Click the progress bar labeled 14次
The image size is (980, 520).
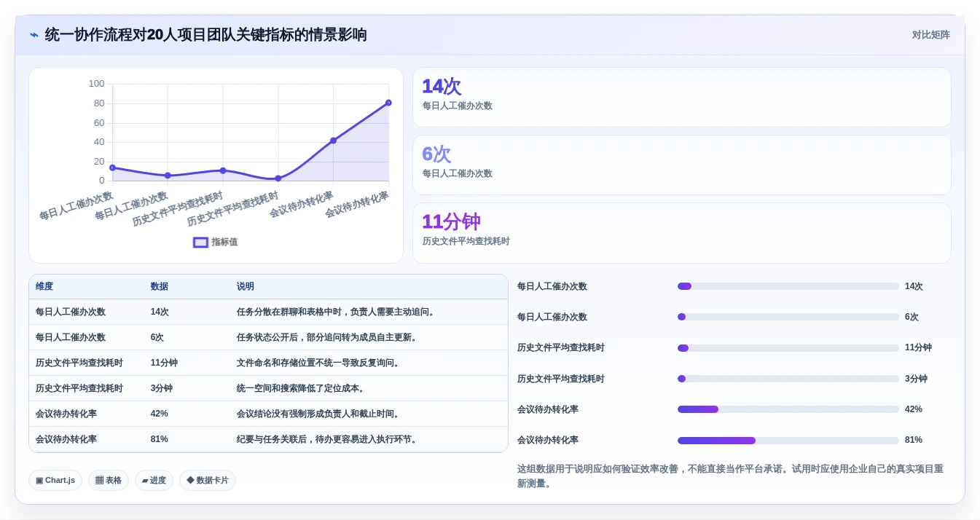[x=788, y=286]
